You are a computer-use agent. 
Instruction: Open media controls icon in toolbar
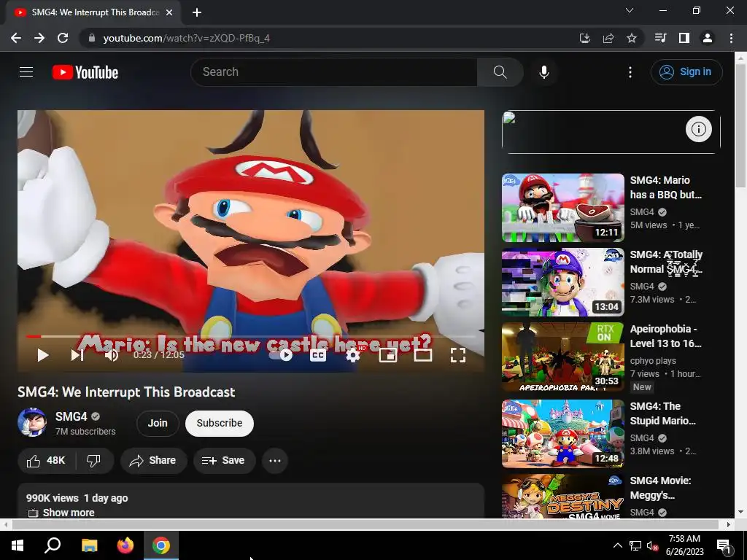tap(660, 38)
